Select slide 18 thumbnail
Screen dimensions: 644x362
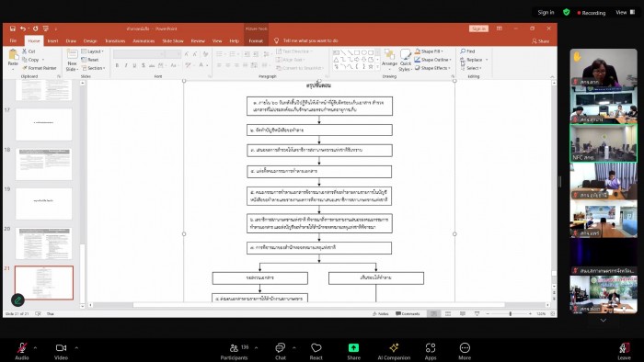pyautogui.click(x=44, y=164)
